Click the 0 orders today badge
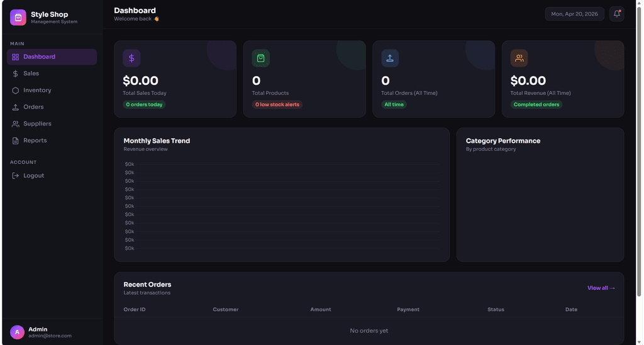The image size is (644, 345). point(144,104)
